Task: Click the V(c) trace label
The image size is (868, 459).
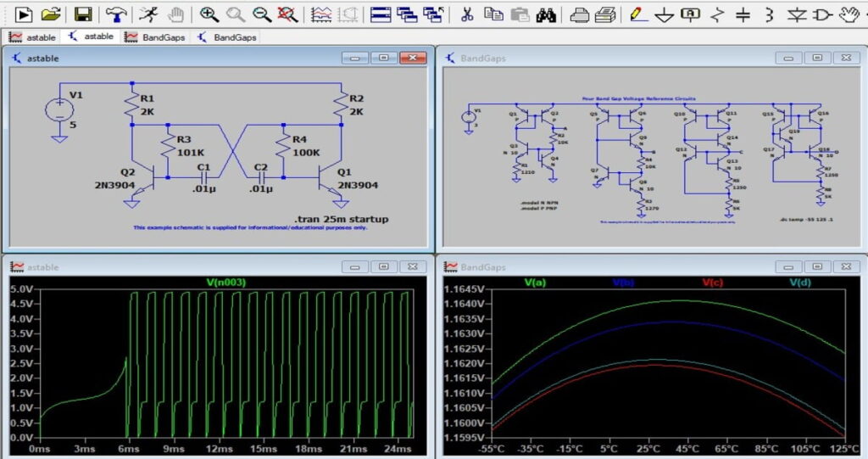Action: [712, 283]
